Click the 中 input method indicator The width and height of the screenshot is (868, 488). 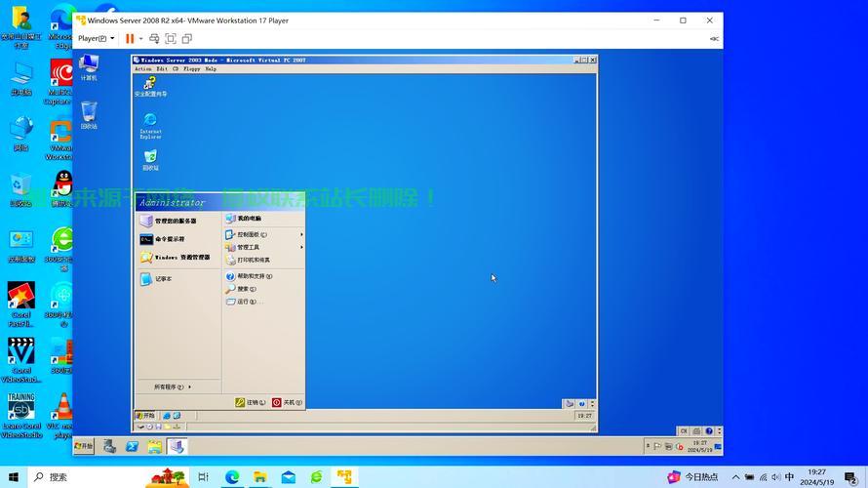789,477
